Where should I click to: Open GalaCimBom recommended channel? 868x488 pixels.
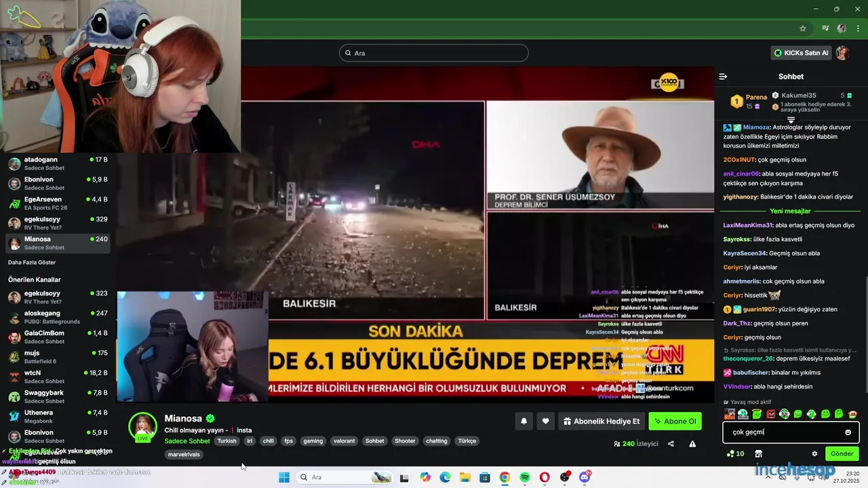58,337
